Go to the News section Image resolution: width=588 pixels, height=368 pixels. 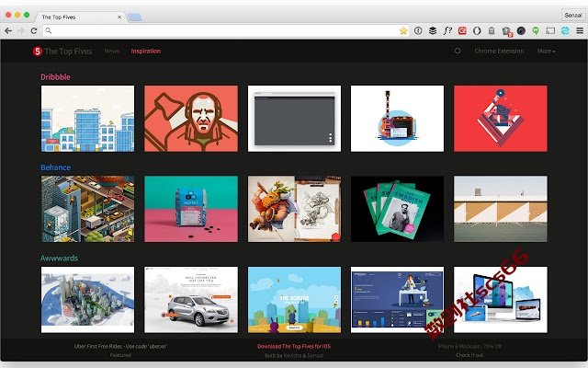(112, 52)
